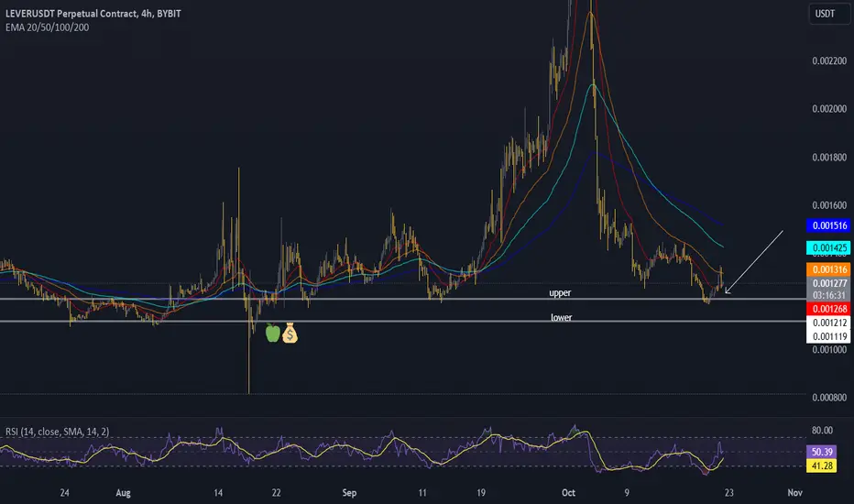Click the '22' date axis label
854x504 pixels.
pos(276,493)
